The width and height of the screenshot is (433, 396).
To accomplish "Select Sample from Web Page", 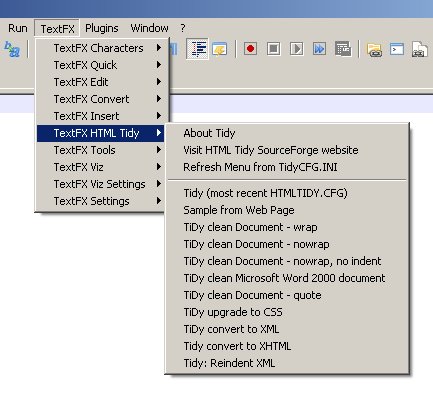I will 287,210.
